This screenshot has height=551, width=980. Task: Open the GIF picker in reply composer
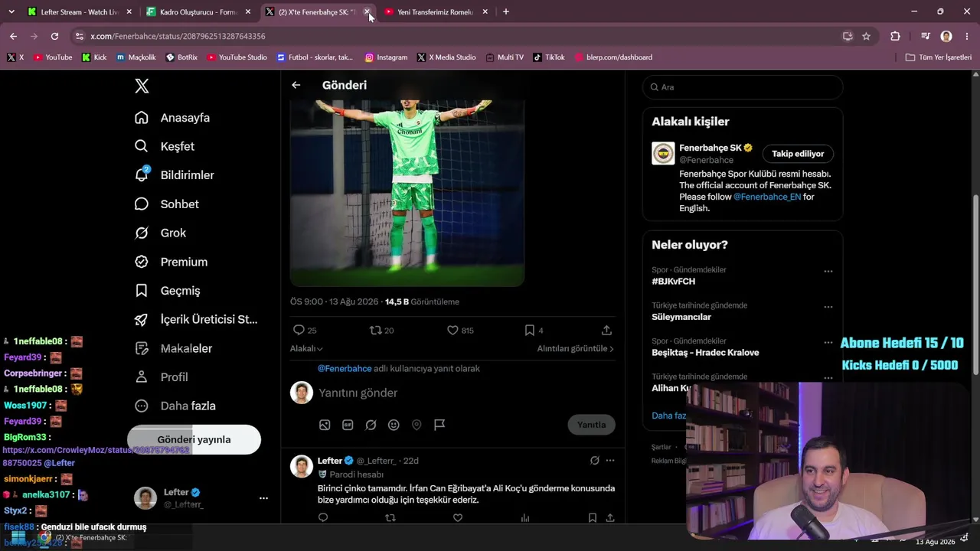pos(348,425)
